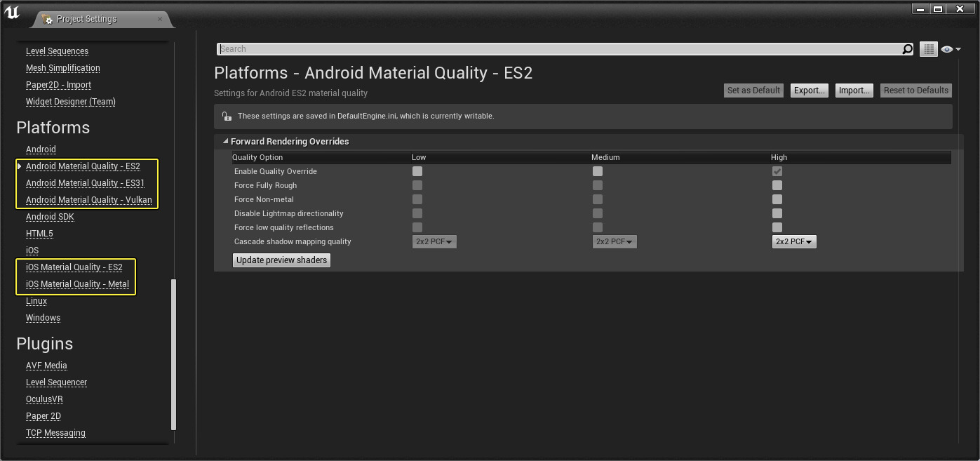Toggle Enable Quality Override for High
Viewport: 980px width, 461px height.
[777, 171]
